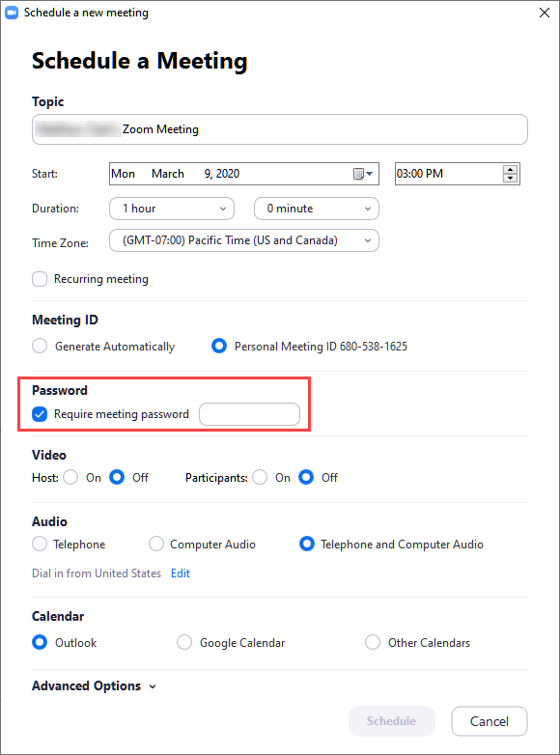The width and height of the screenshot is (560, 755).
Task: Open the Time Zone Pacific Time dropdown
Action: tap(244, 240)
